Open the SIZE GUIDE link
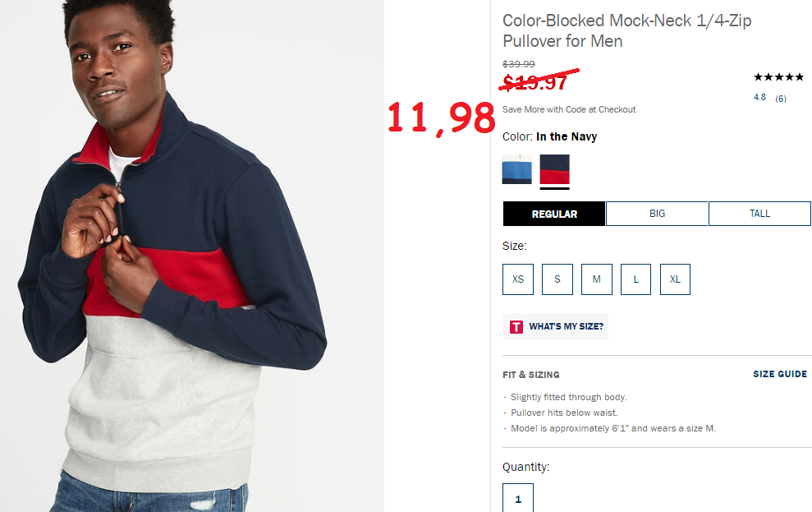The width and height of the screenshot is (812, 512). click(780, 374)
